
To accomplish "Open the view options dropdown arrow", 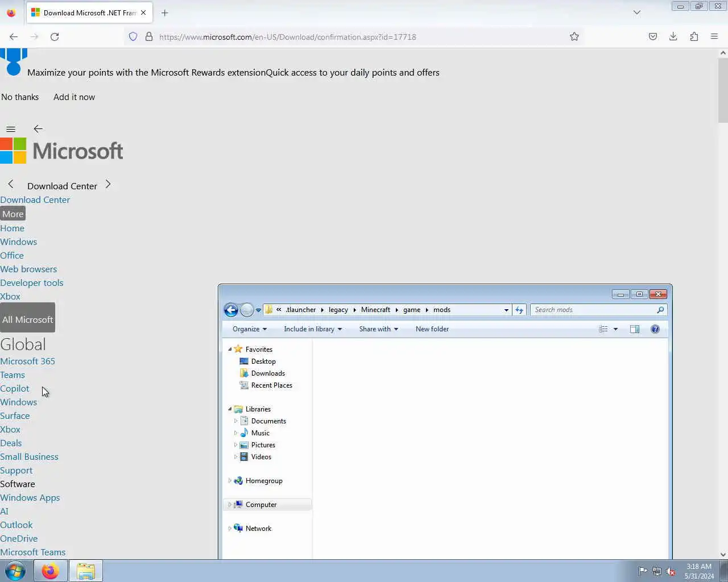I will (615, 329).
